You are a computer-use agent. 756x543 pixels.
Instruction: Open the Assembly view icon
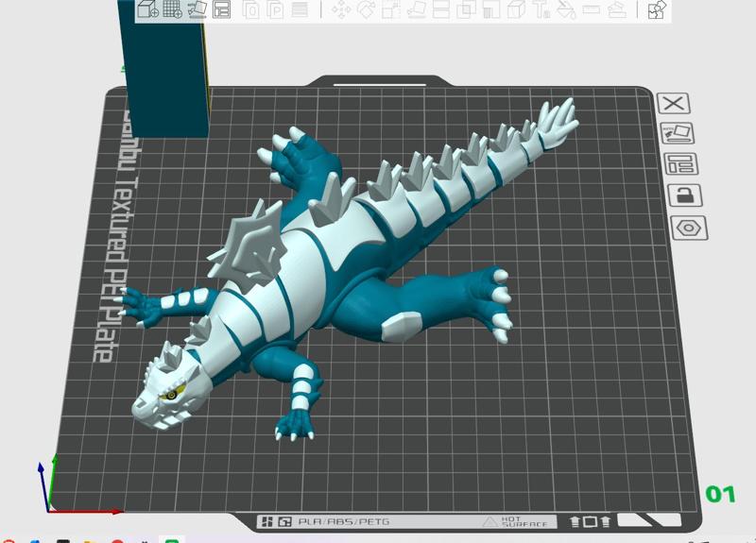(658, 10)
